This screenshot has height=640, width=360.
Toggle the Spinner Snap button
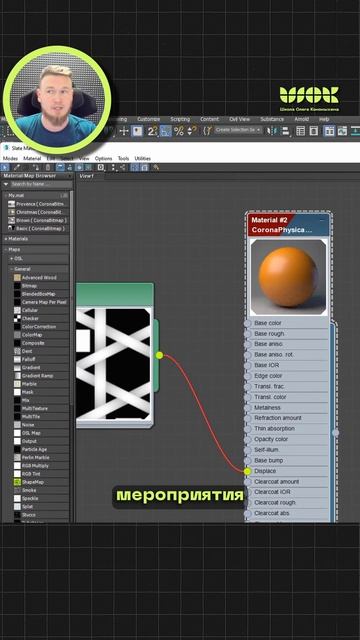[192, 131]
